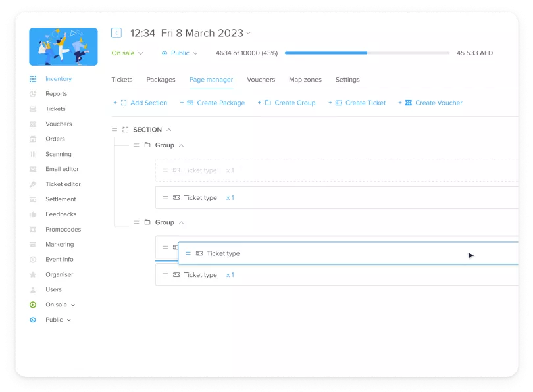This screenshot has height=392, width=533.
Task: Select the Email editor envelope icon
Action: coord(33,169)
